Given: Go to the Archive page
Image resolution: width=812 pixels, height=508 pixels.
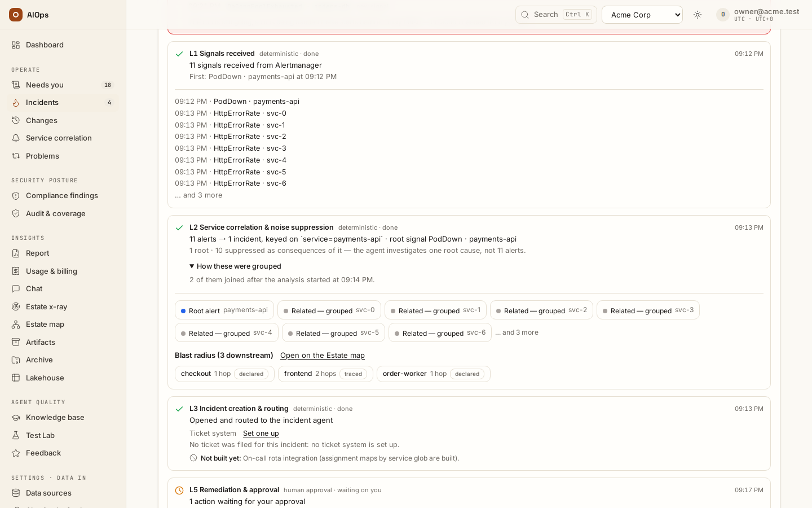Looking at the screenshot, I should click(63, 360).
